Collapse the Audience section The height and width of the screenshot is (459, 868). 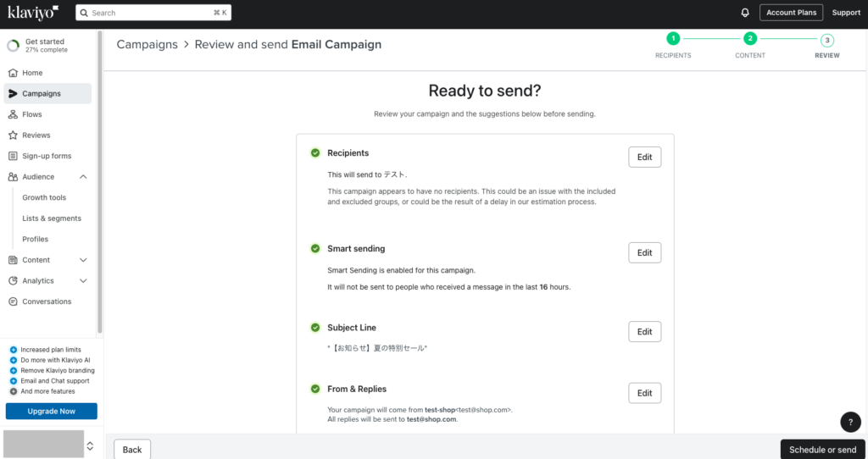(83, 177)
